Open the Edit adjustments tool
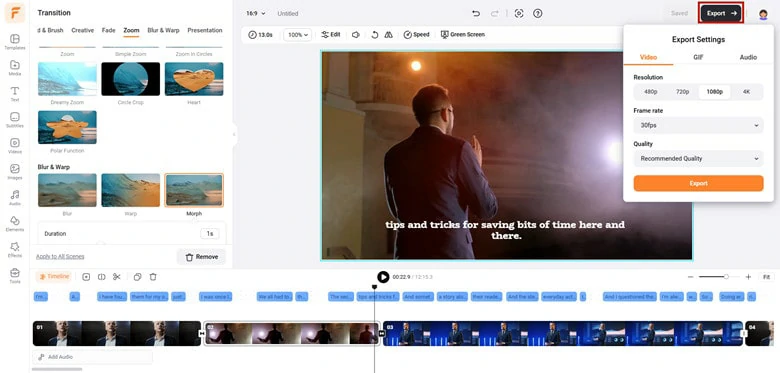The height and width of the screenshot is (373, 780). pyautogui.click(x=331, y=35)
